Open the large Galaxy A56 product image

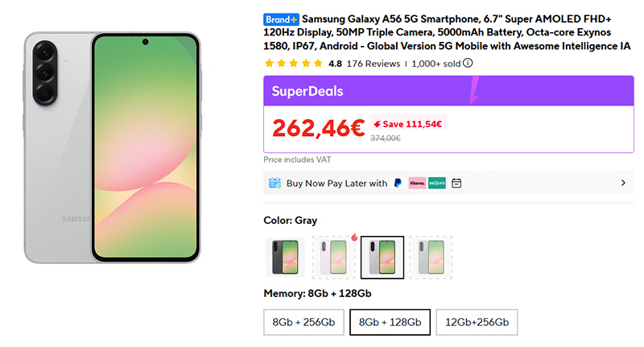point(111,147)
